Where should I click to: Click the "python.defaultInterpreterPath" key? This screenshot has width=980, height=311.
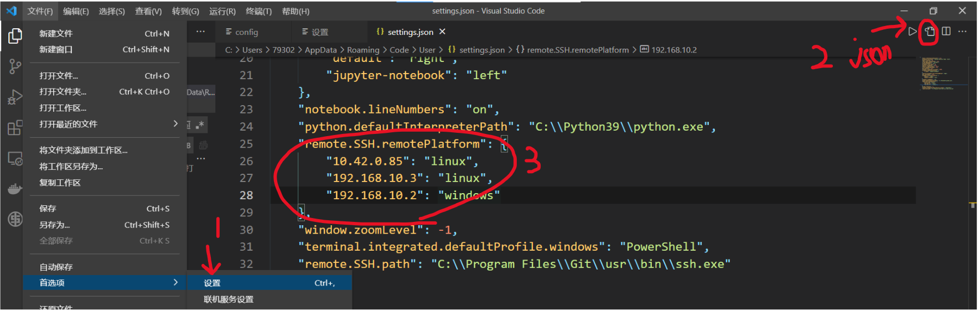point(406,127)
